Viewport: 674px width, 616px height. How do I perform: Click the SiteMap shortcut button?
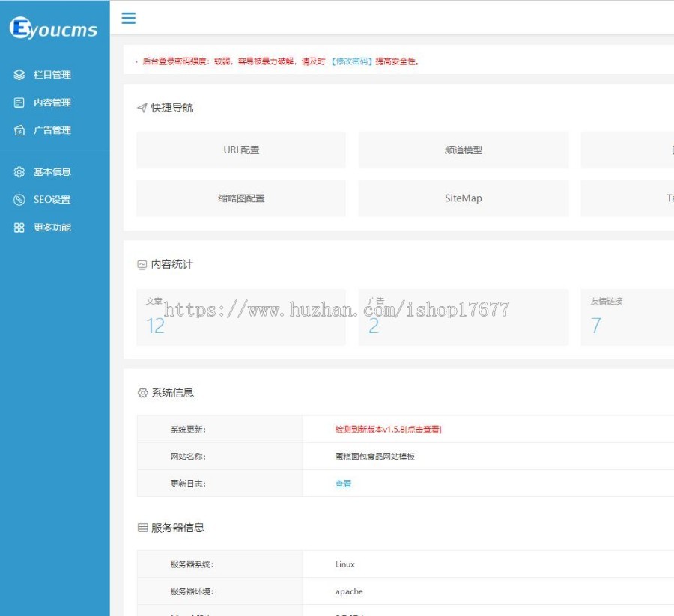coord(464,198)
